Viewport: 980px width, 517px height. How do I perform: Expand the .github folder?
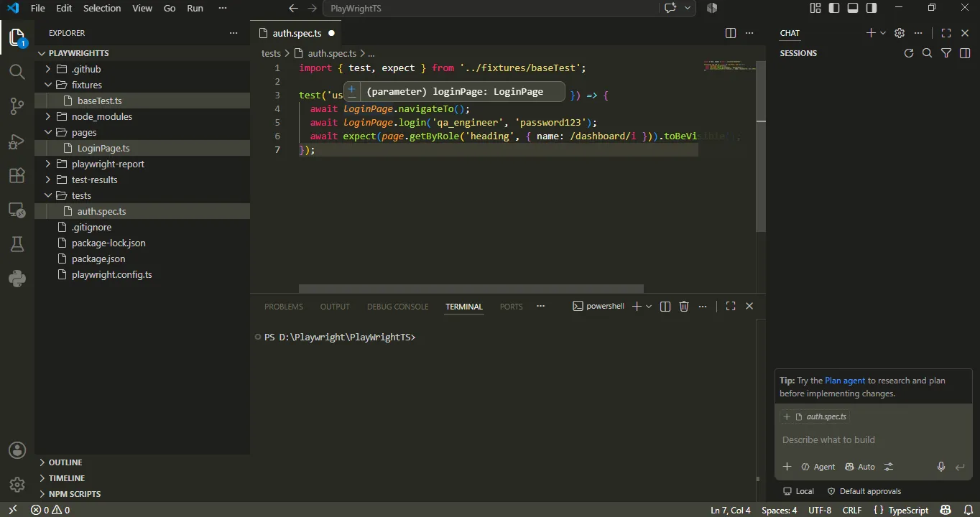pyautogui.click(x=48, y=69)
